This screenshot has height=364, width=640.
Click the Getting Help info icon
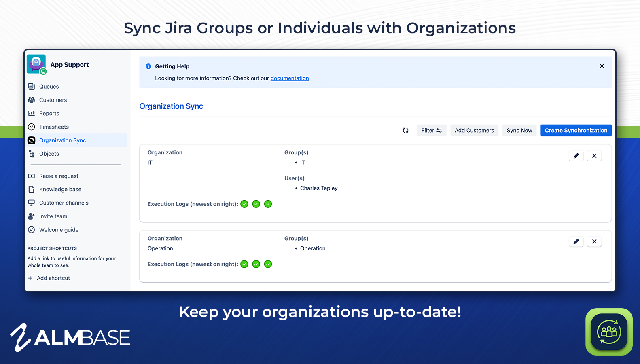pos(148,66)
